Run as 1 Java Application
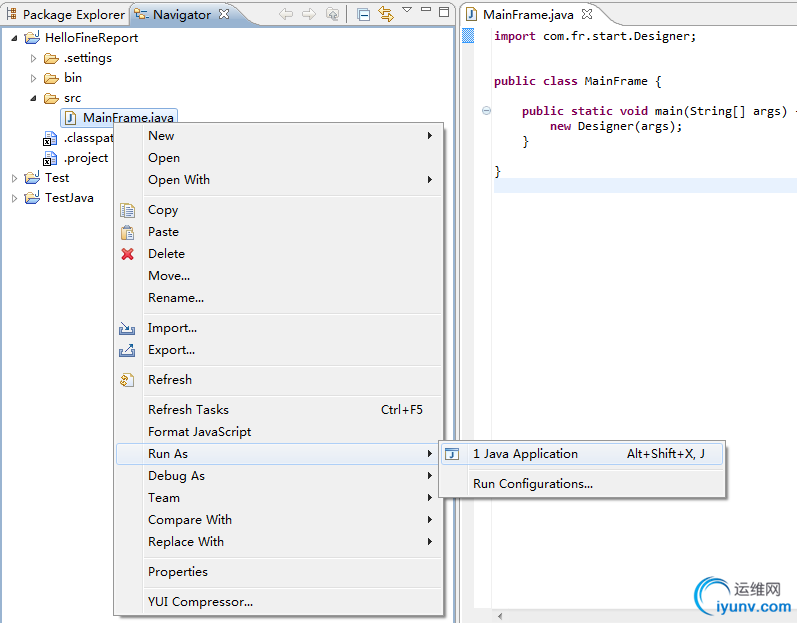The width and height of the screenshot is (797, 623). [583, 454]
